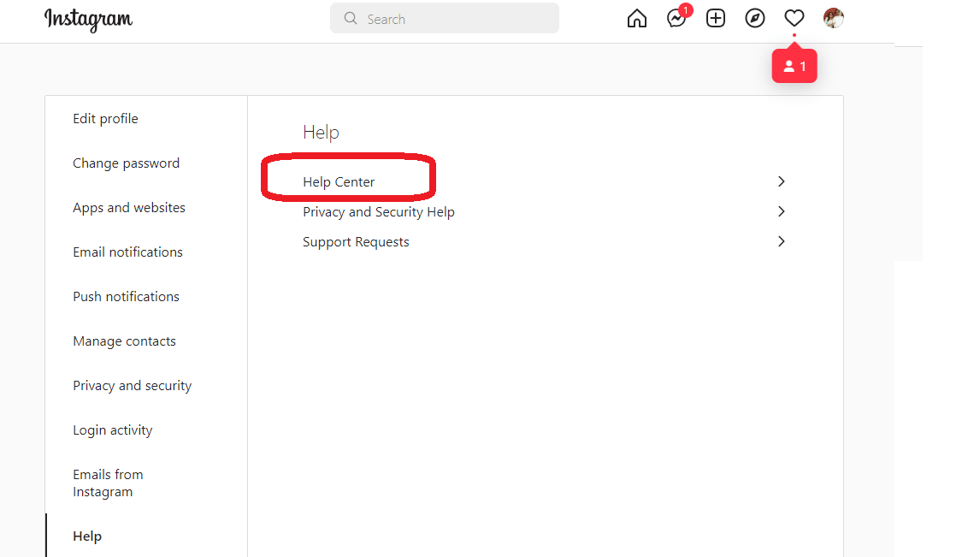This screenshot has height=557, width=980.
Task: Open Emails from Instagram settings
Action: 108,483
